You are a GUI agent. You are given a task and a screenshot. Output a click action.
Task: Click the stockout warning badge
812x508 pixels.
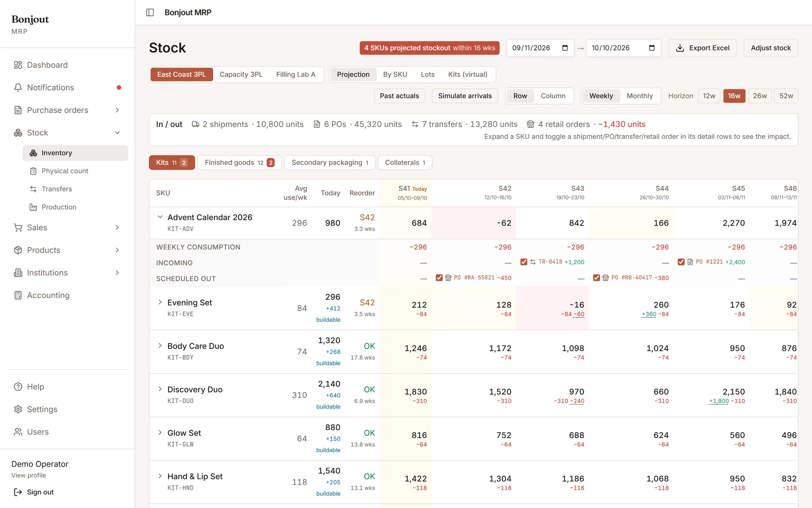click(x=429, y=48)
